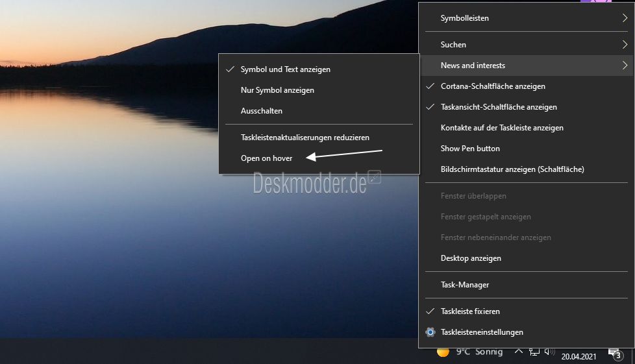Choose Ausschalten for News and interests
This screenshot has height=364, width=635.
319,110
